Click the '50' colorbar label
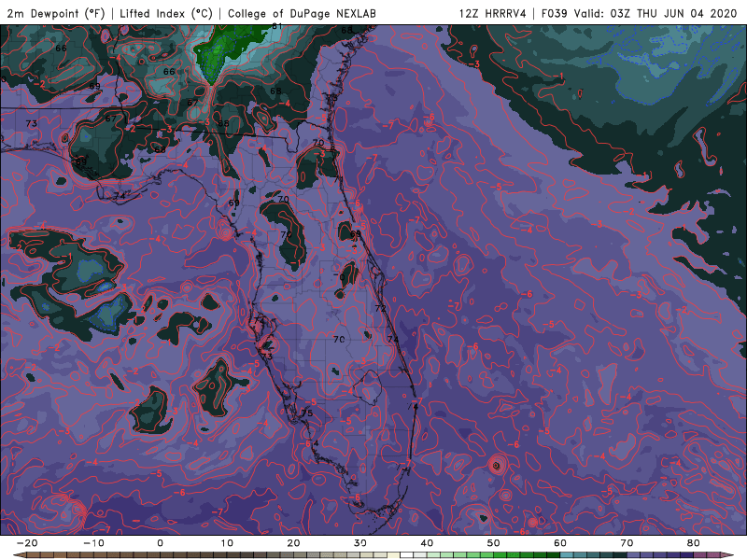 (x=494, y=543)
